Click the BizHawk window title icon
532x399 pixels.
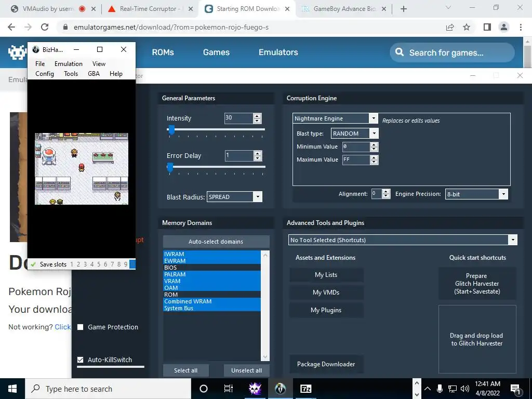[x=36, y=49]
